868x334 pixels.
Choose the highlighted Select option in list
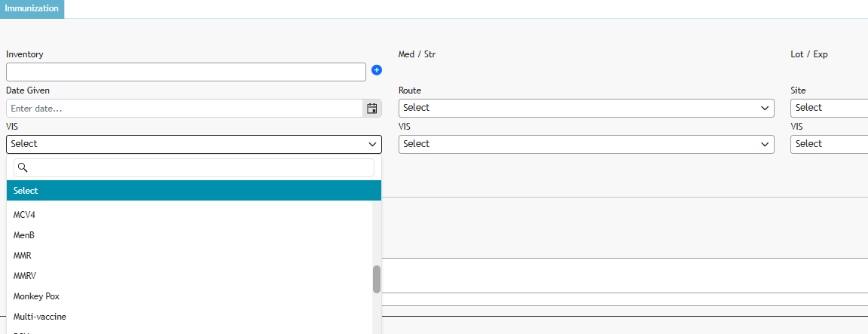click(x=194, y=191)
